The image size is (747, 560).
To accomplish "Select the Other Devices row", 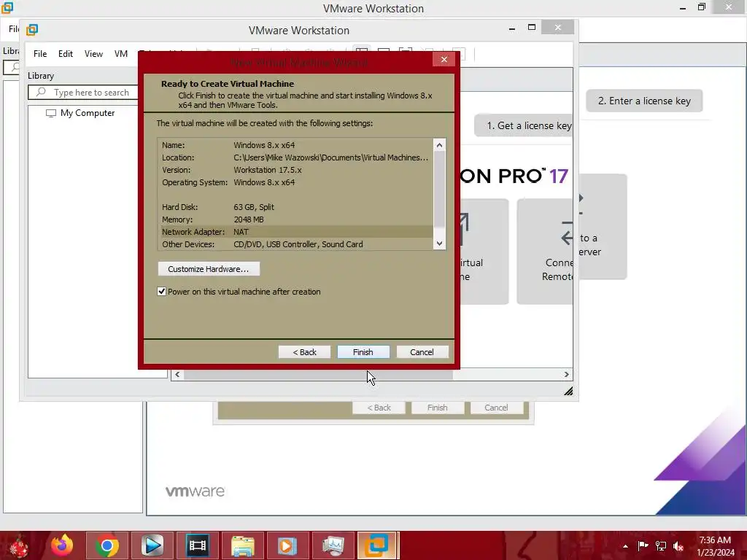I will coord(296,244).
